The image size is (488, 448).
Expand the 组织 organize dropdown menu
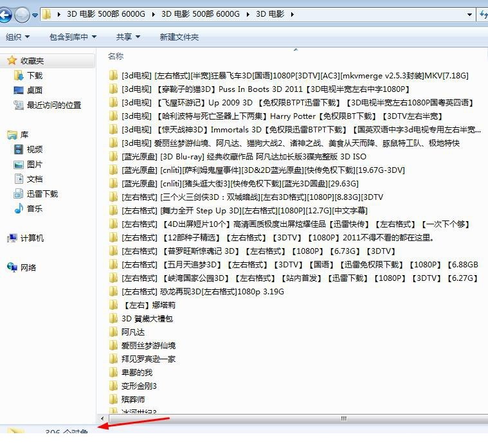(x=18, y=37)
